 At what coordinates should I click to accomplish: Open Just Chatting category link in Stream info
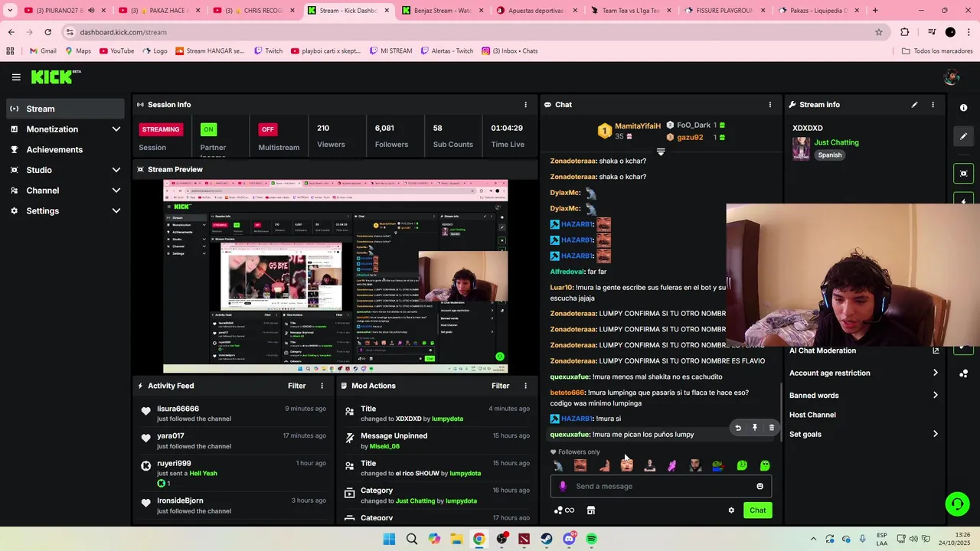pos(836,142)
